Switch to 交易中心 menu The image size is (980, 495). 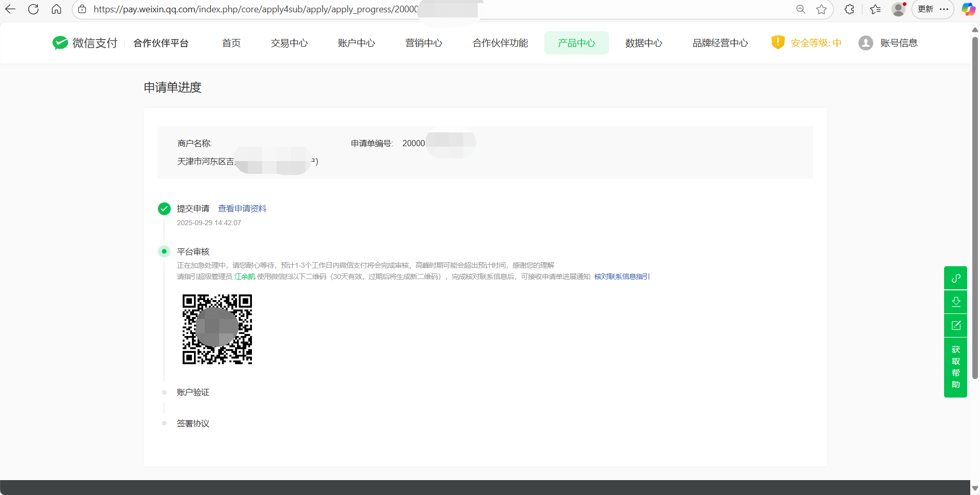click(289, 43)
